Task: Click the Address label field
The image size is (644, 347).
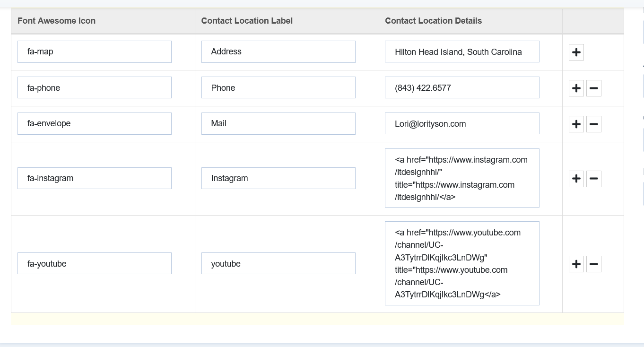Action: click(x=278, y=52)
